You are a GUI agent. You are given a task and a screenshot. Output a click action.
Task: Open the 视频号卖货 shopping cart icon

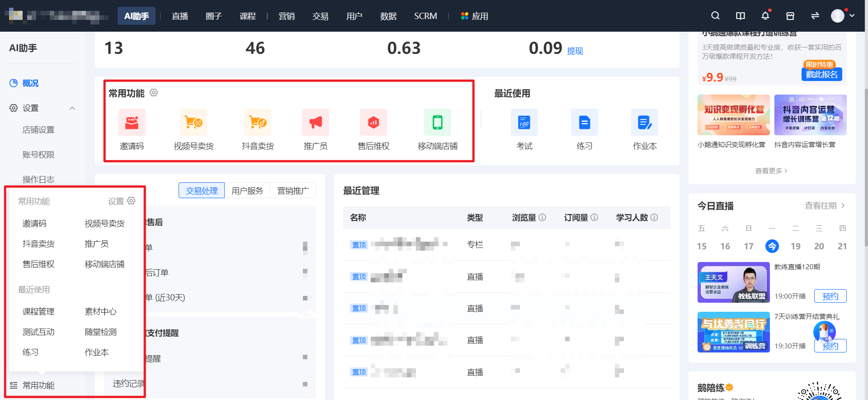(193, 122)
